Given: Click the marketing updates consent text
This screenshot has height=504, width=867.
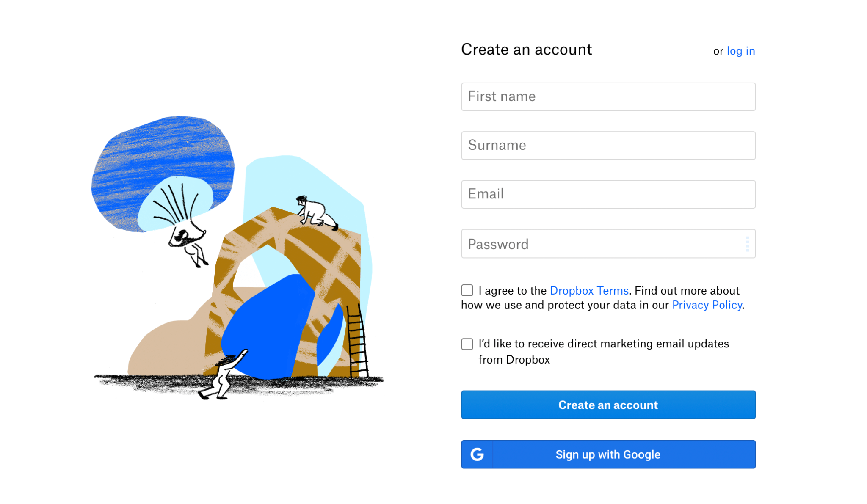Looking at the screenshot, I should (x=603, y=352).
